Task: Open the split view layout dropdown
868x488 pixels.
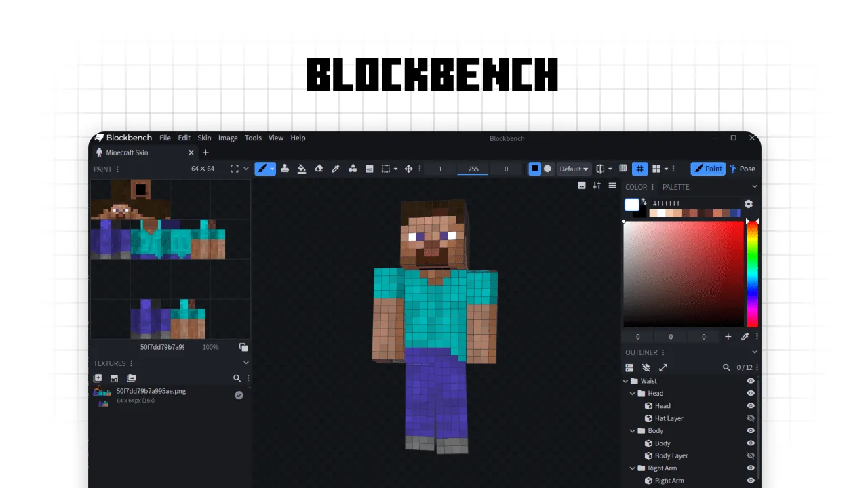Action: pos(666,169)
